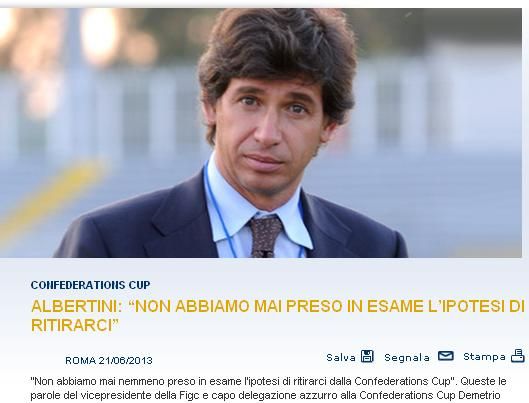Click the ROMA 21/06/2013 dateline

click(109, 361)
